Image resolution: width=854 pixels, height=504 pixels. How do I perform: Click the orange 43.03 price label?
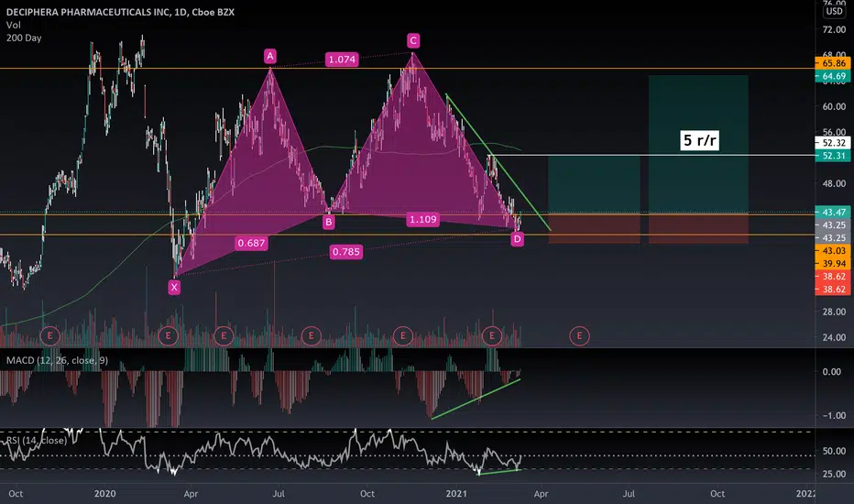tap(833, 251)
